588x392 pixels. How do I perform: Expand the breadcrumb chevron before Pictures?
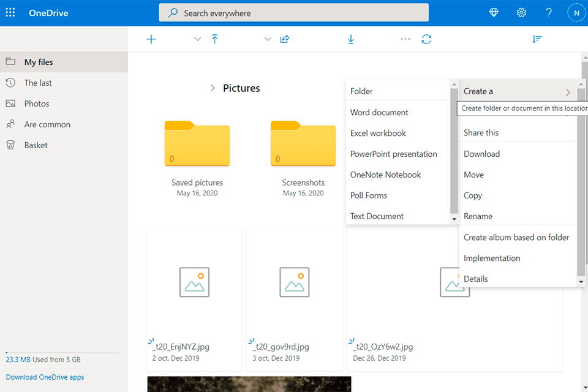point(213,88)
